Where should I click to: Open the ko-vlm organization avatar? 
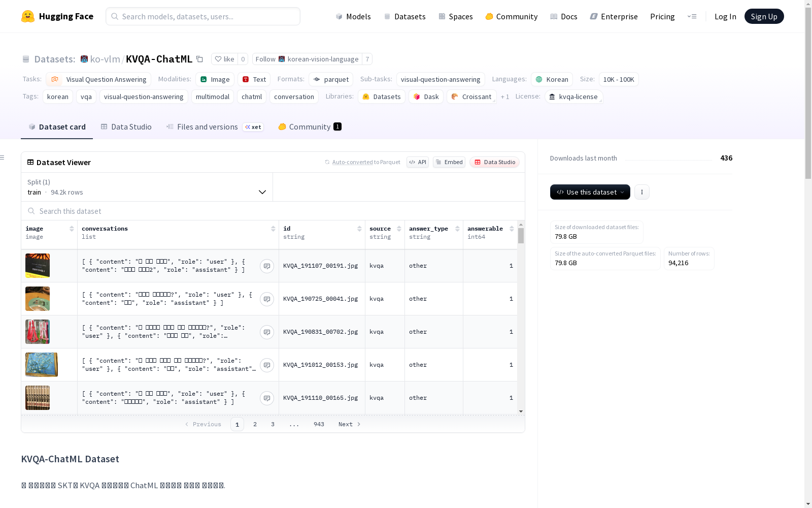tap(84, 59)
